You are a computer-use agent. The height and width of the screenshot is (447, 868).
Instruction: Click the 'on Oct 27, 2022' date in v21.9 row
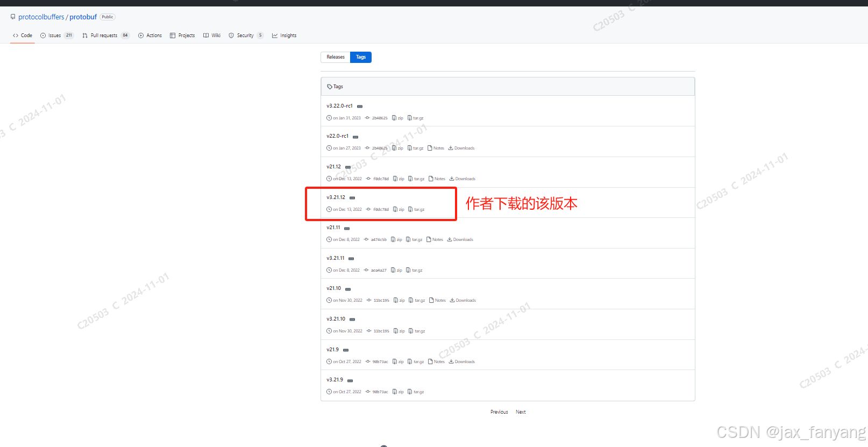tap(344, 361)
